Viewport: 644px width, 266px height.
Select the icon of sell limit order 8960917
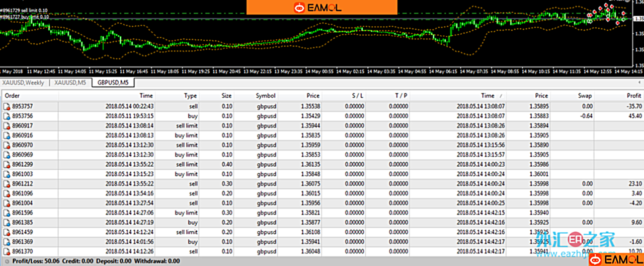coord(7,126)
